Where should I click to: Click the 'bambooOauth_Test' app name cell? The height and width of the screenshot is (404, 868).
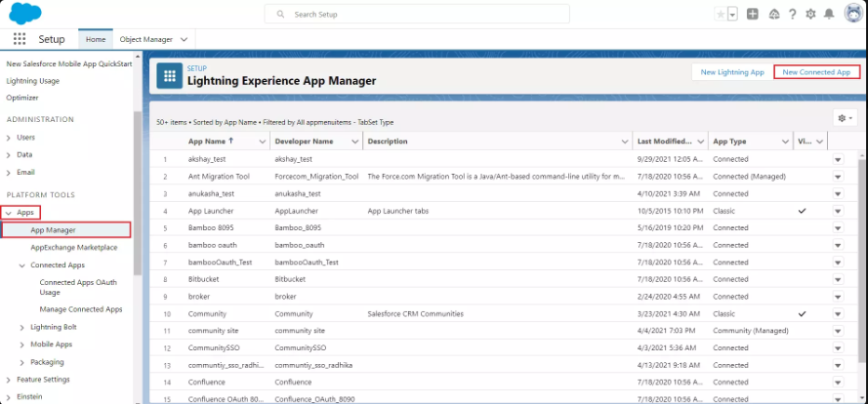click(x=220, y=263)
